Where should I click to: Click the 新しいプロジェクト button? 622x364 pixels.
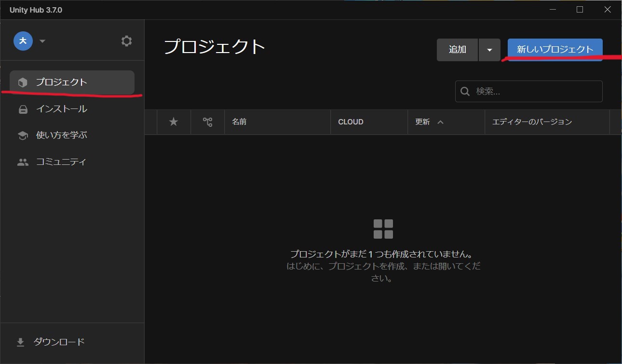click(554, 49)
